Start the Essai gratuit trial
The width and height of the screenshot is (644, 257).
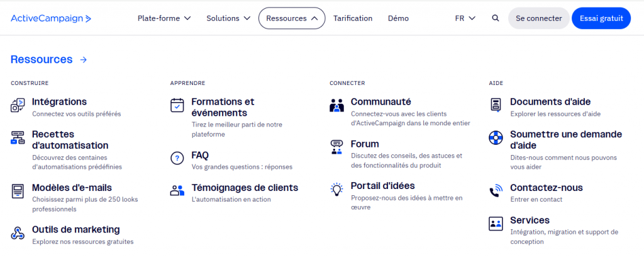[601, 18]
